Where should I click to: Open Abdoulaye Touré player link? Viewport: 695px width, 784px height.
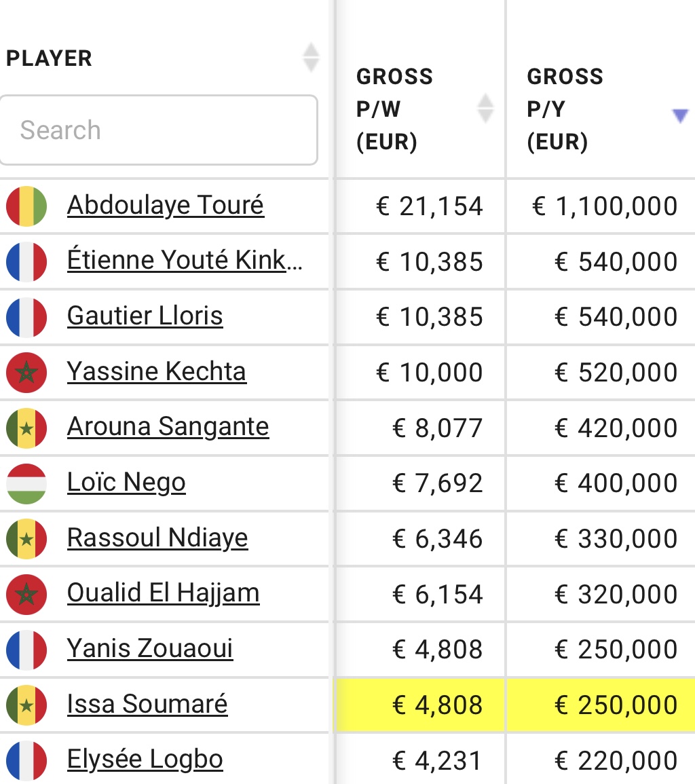165,205
